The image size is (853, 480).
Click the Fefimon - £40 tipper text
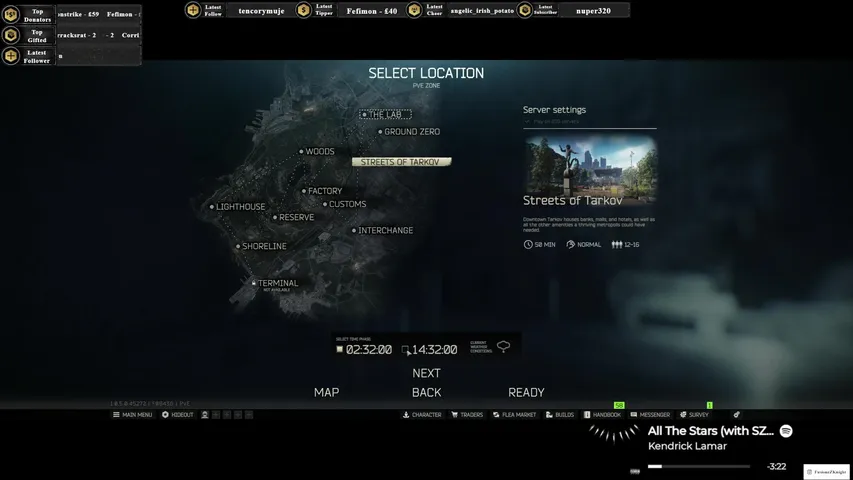372,11
